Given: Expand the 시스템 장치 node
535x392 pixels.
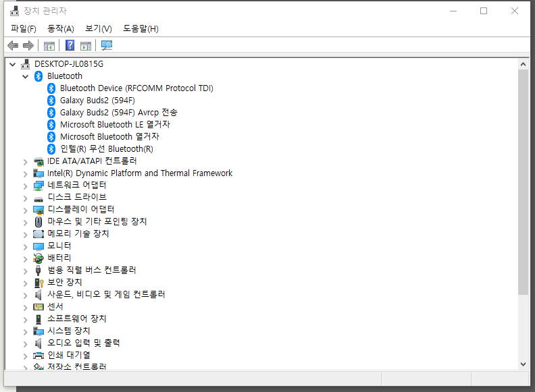Looking at the screenshot, I should click(x=25, y=332).
